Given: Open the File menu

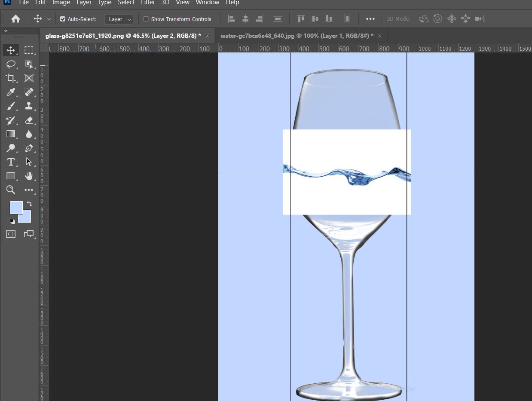Looking at the screenshot, I should [x=24, y=3].
